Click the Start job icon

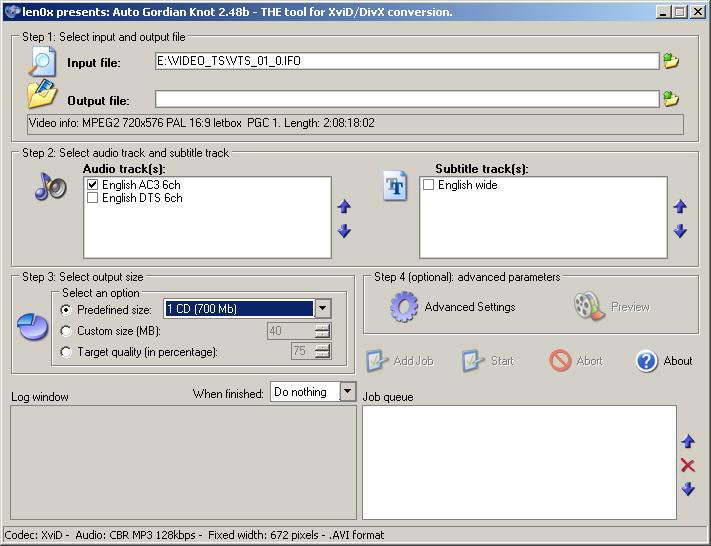pyautogui.click(x=473, y=361)
